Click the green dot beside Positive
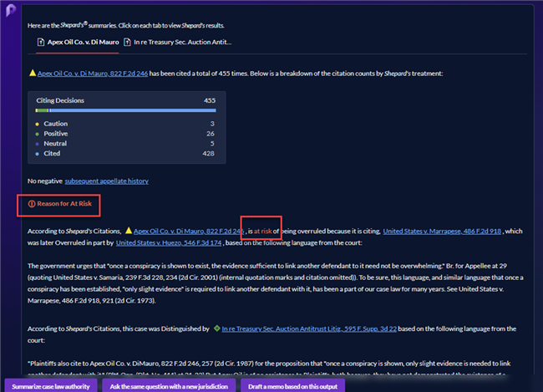 click(37, 134)
